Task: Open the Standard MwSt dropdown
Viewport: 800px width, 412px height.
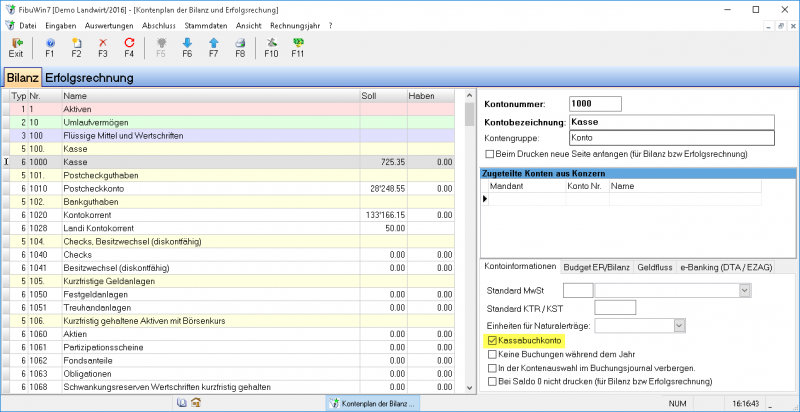Action: [x=745, y=291]
